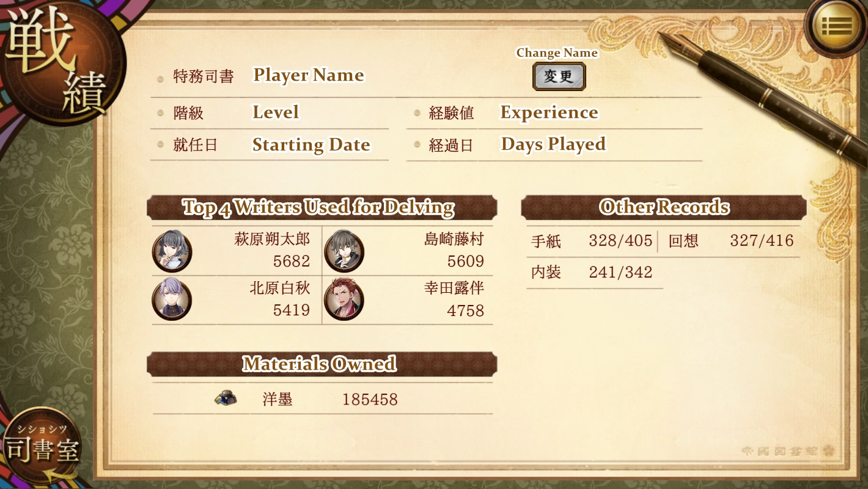Click the 洋墨 ink bottle icon
The image size is (868, 489).
pos(226,399)
